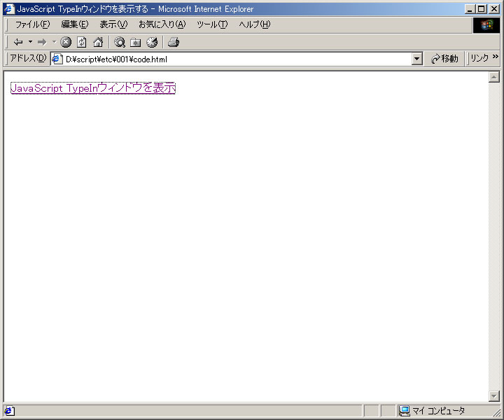Viewport: 504px width, 420px height.
Task: Open the Forward history dropdown arrow
Action: (x=54, y=42)
